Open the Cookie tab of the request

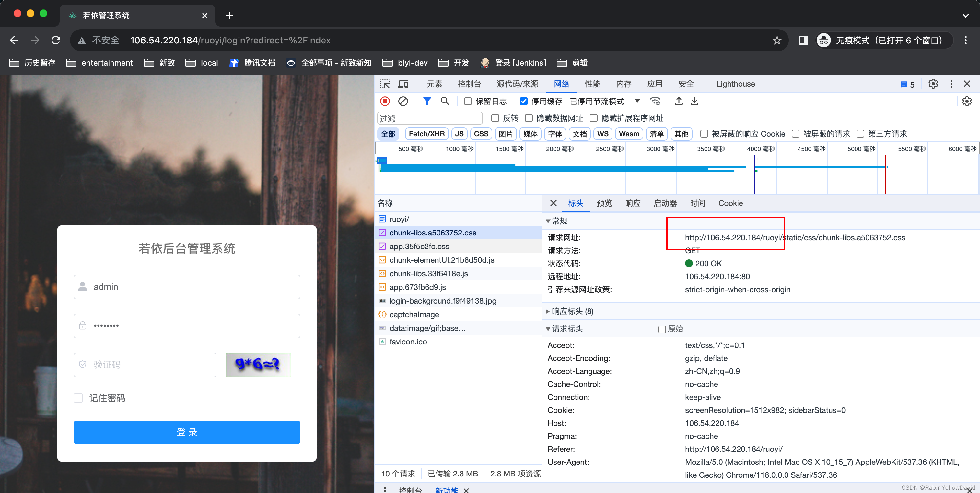[730, 203]
